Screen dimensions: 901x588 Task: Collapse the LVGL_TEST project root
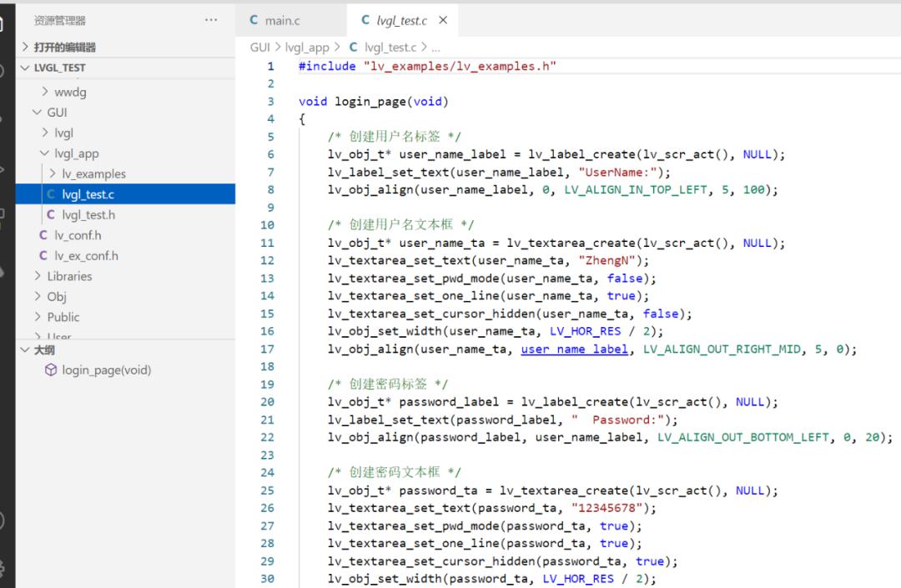pyautogui.click(x=25, y=68)
